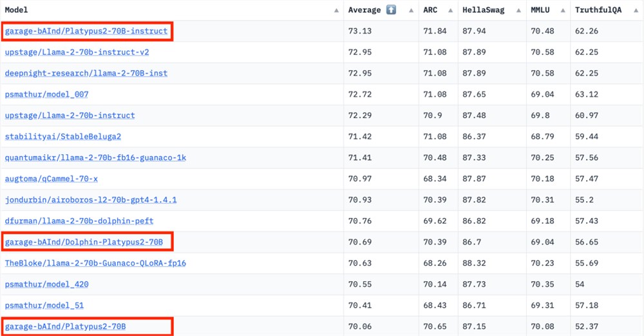The width and height of the screenshot is (644, 336).
Task: Click the sort triangle in the Average column
Action: point(411,11)
